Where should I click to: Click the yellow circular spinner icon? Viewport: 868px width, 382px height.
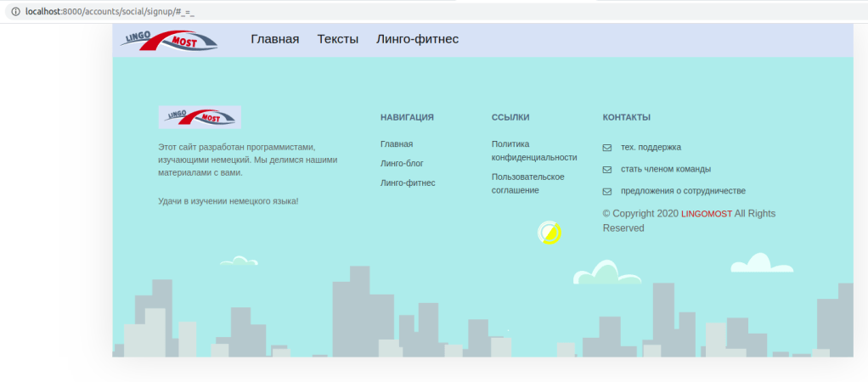pos(550,233)
